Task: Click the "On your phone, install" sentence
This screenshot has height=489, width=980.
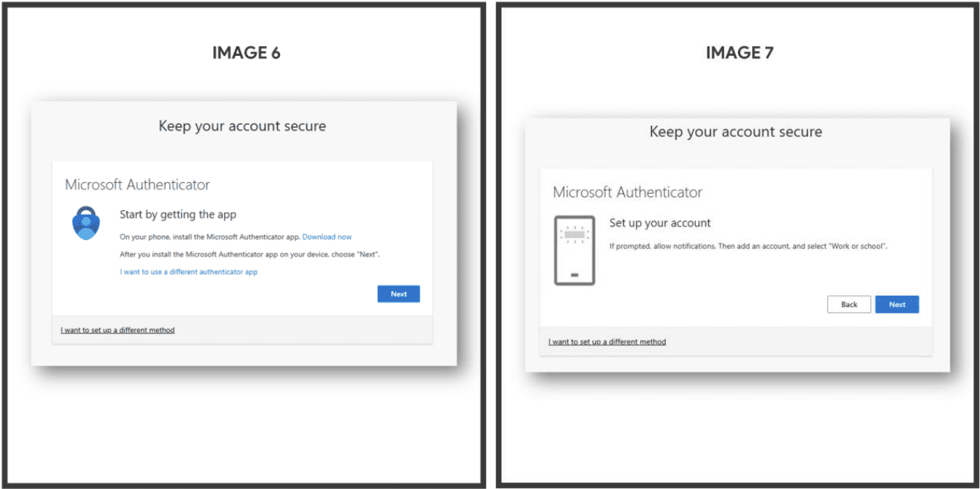Action: tap(210, 237)
